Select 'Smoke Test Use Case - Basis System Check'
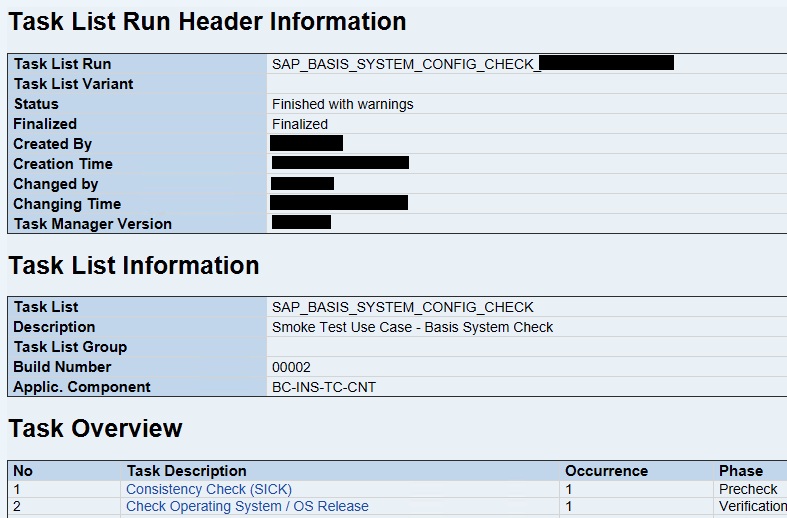The image size is (787, 518). [x=412, y=327]
